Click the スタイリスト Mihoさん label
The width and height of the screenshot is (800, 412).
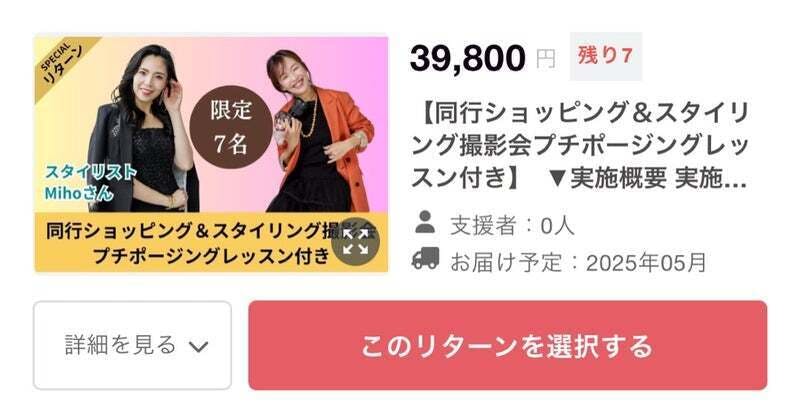coord(89,183)
